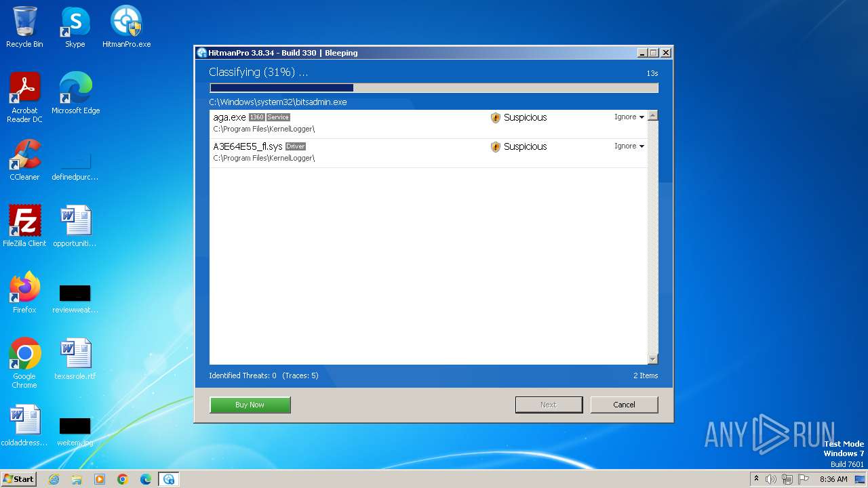The width and height of the screenshot is (868, 488).
Task: Launch Firefox from the desktop
Action: pos(24,293)
